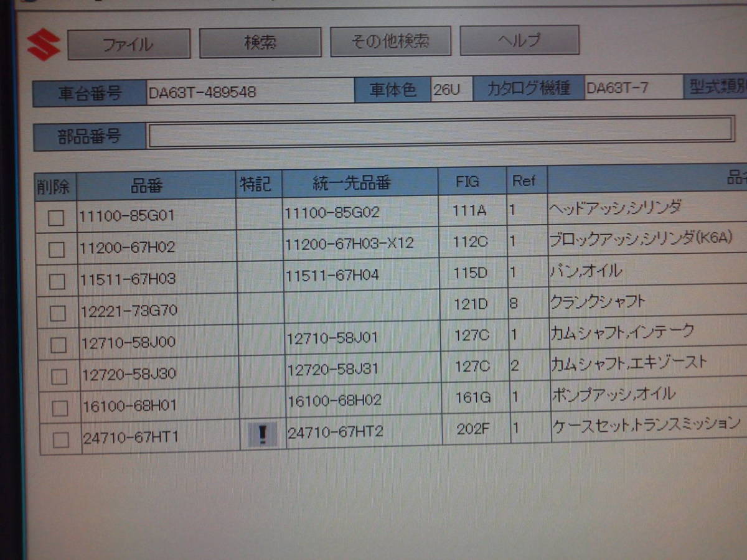This screenshot has width=747, height=560.
Task: Click FIG cell 202F
Action: 474,429
